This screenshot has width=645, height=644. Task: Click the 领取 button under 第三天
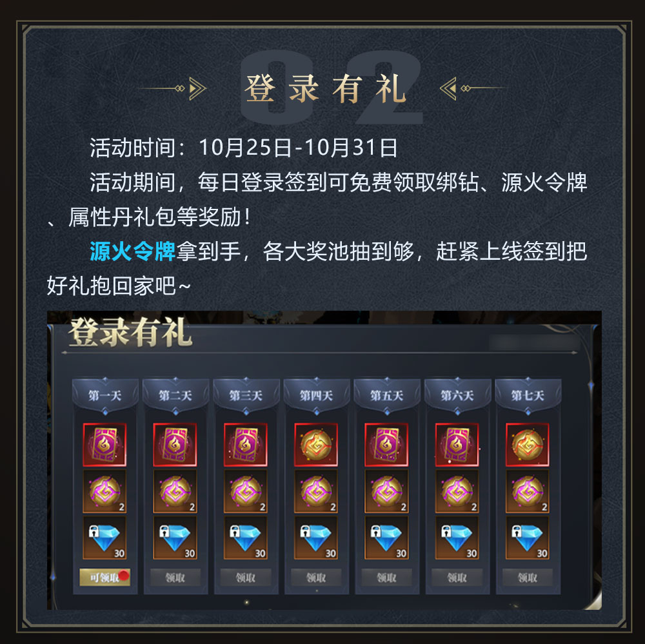click(x=246, y=578)
